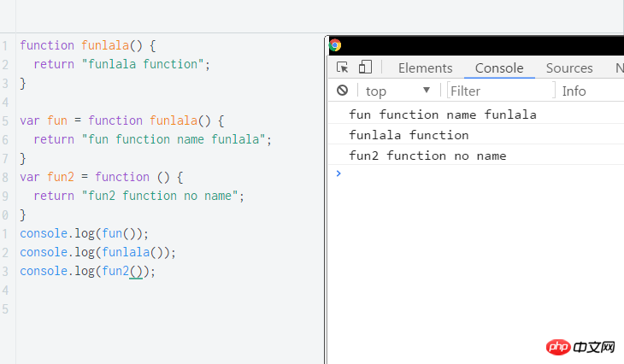Image resolution: width=624 pixels, height=364 pixels.
Task: Activate the inspect element picker icon
Action: click(x=342, y=68)
